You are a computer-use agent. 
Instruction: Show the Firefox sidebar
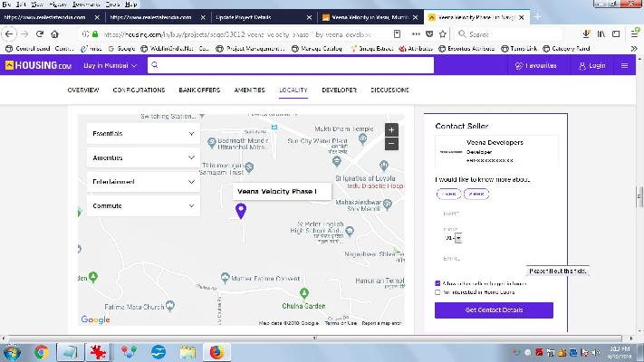pyautogui.click(x=616, y=34)
